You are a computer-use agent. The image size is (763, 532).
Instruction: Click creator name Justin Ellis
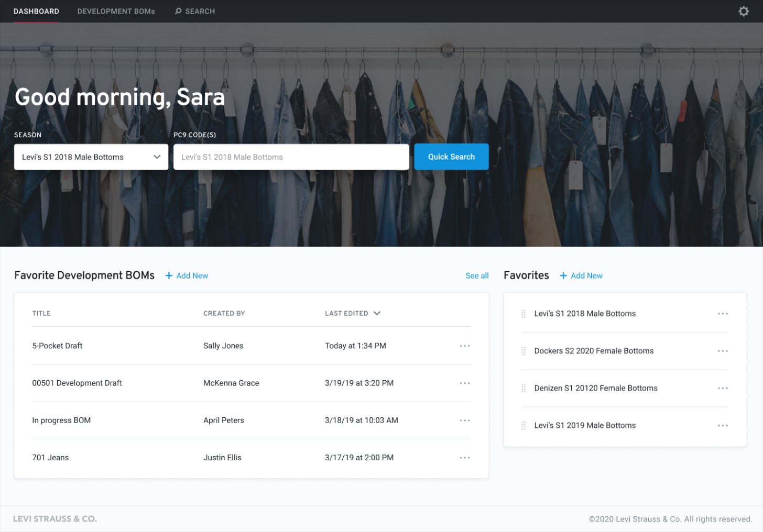point(222,457)
